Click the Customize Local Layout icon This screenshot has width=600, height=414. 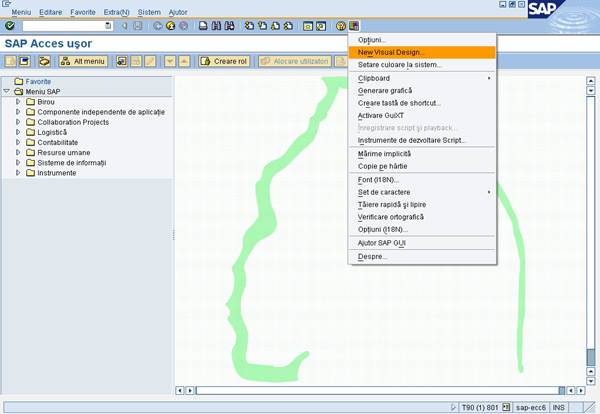[x=354, y=26]
